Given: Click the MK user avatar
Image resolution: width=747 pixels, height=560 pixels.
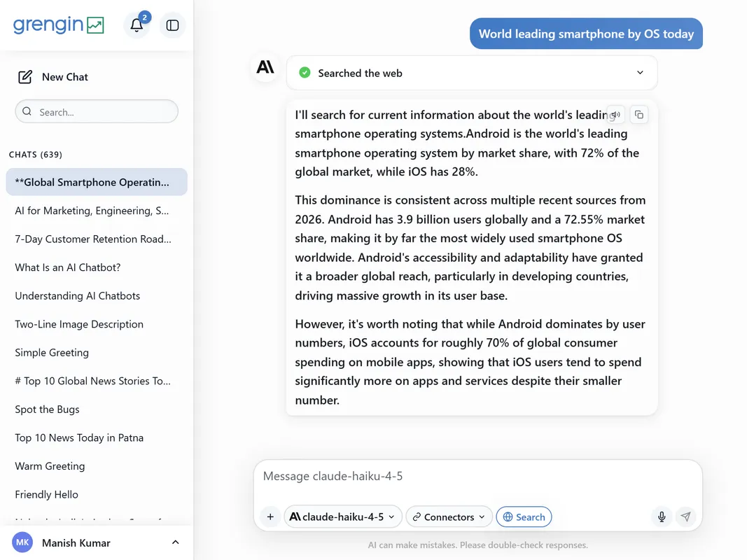Looking at the screenshot, I should pos(22,542).
